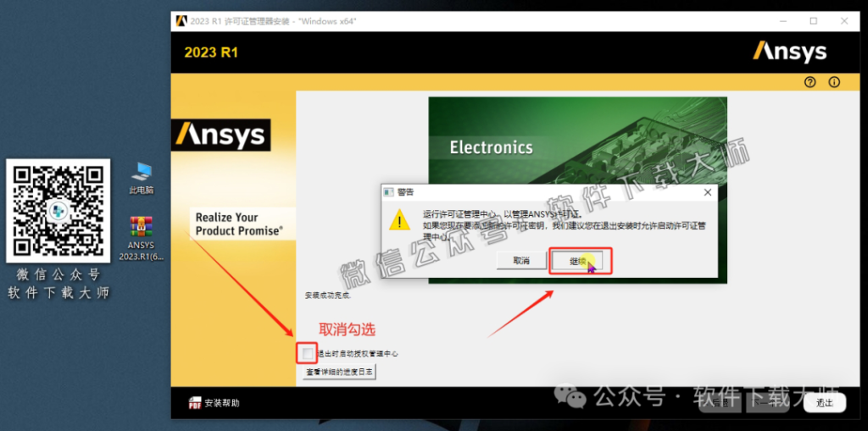Click the 2023 R1 header text
Viewport: 868px width, 431px height.
[211, 52]
